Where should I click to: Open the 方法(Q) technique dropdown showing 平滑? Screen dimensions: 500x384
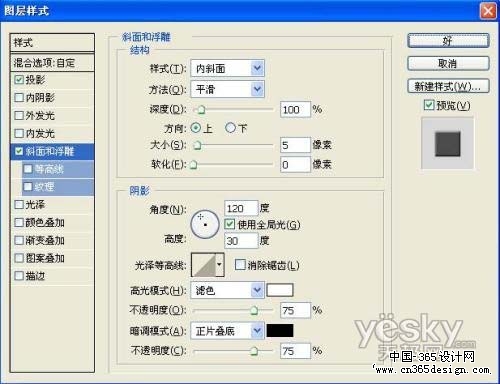click(x=228, y=89)
